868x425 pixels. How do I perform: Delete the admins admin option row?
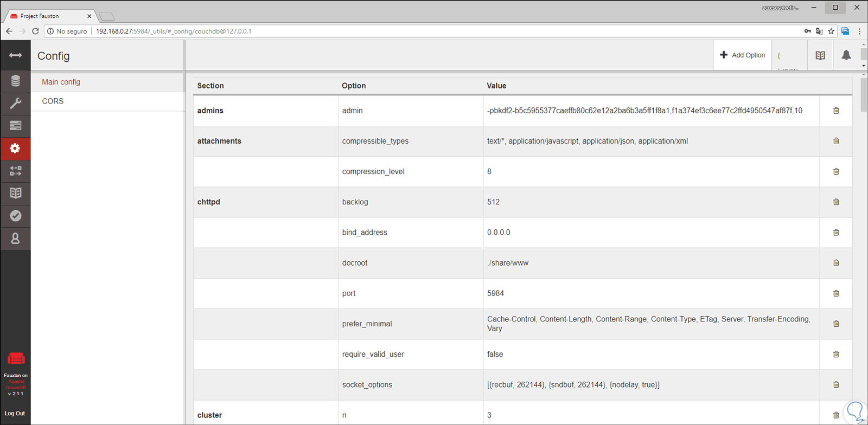click(x=836, y=111)
